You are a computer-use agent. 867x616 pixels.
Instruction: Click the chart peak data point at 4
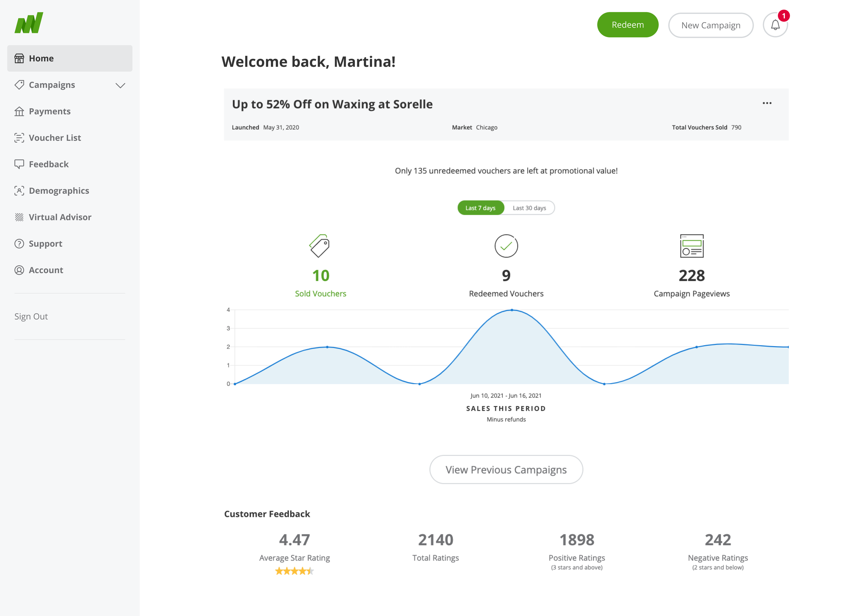tap(512, 310)
